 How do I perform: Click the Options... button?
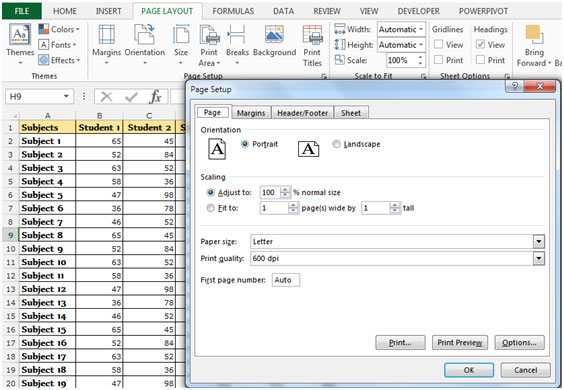point(519,343)
